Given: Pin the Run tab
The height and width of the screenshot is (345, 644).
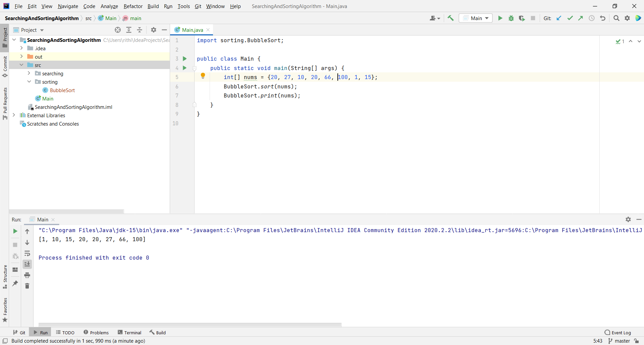Looking at the screenshot, I should pos(15,283).
